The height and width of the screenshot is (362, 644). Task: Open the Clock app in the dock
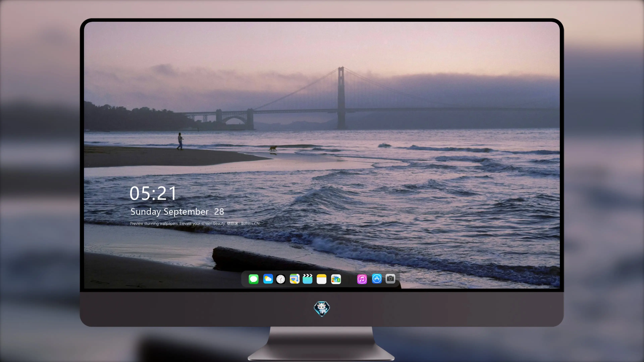coord(281,279)
